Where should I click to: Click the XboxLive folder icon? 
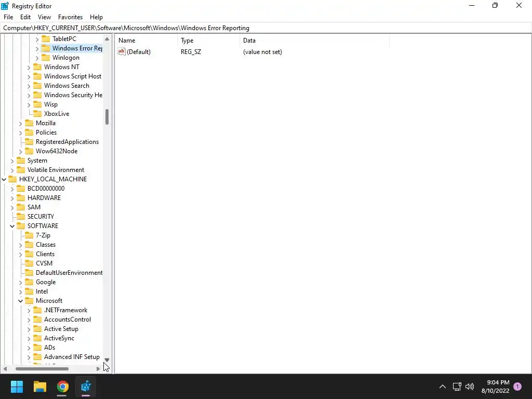point(37,114)
